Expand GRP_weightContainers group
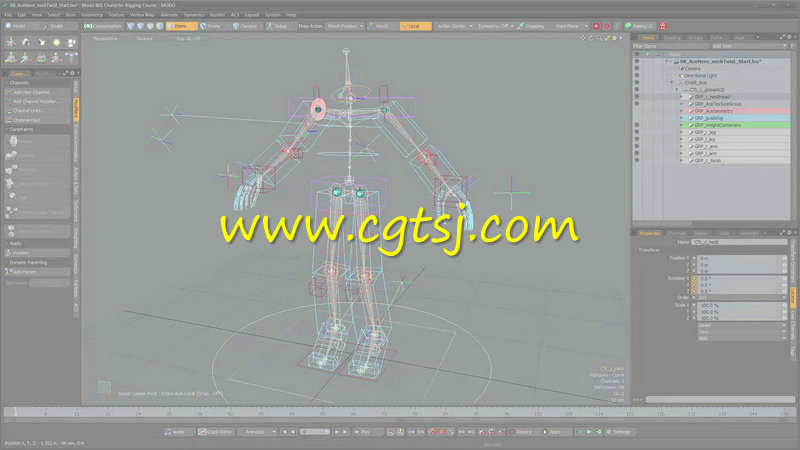800x450 pixels. coord(682,125)
